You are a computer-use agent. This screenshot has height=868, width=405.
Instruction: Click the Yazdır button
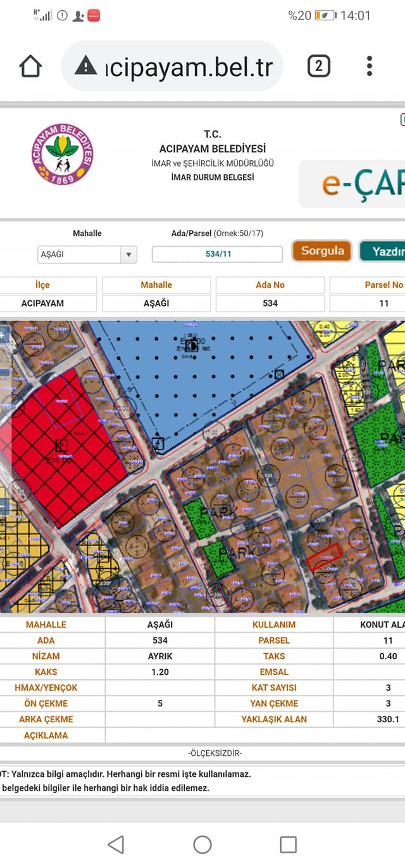(x=382, y=251)
